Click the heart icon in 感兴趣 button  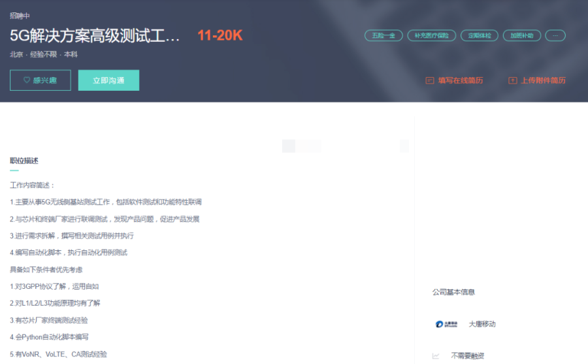27,80
